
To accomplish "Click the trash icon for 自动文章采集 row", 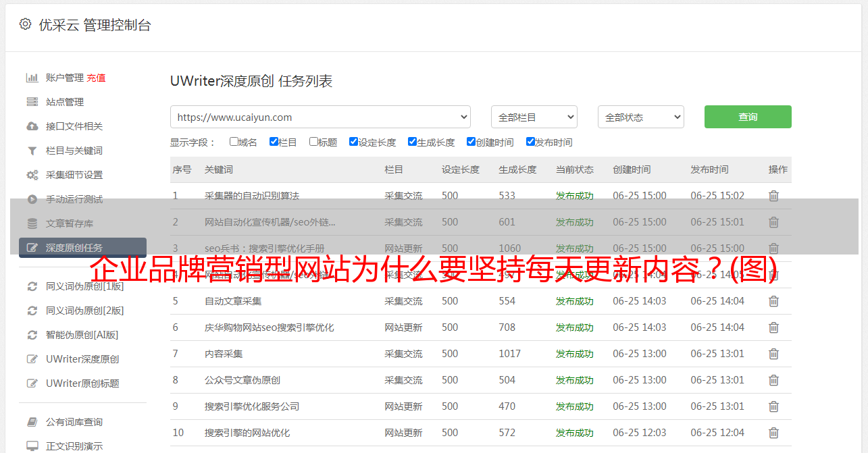I will (773, 301).
